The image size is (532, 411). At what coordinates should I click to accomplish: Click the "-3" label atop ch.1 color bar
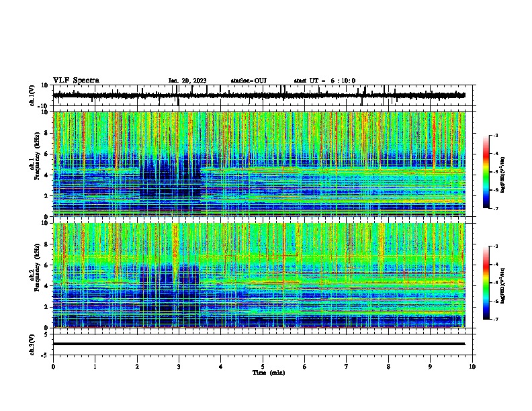point(495,136)
